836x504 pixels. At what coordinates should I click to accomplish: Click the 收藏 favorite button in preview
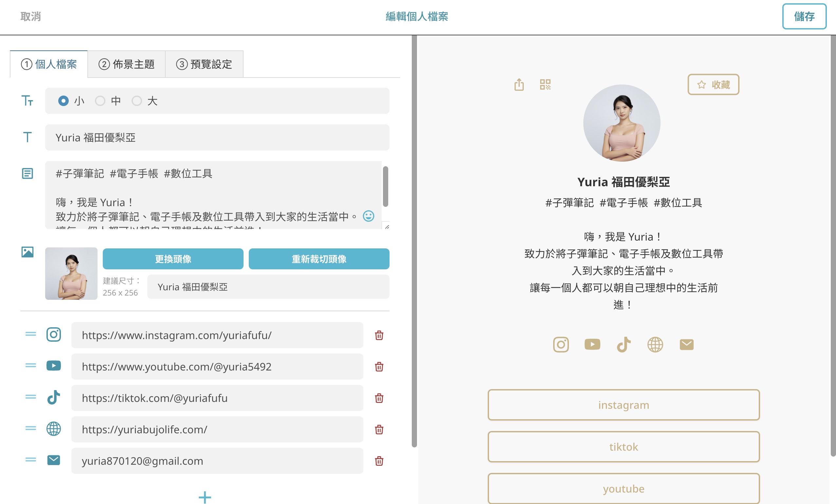713,84
